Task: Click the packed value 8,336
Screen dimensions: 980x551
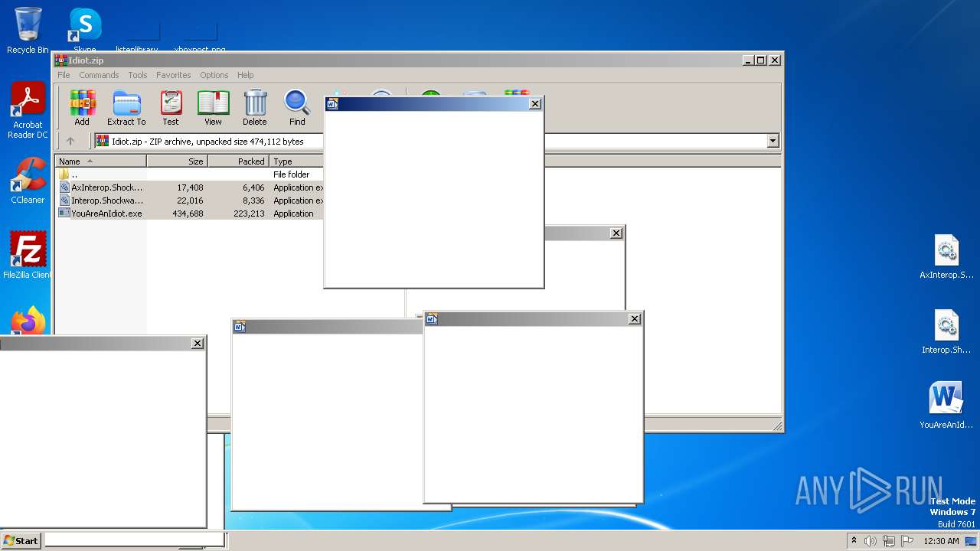Action: tap(253, 201)
